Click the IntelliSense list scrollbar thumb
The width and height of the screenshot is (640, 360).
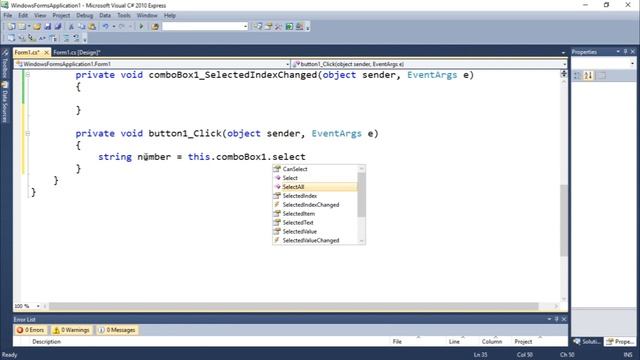(x=361, y=194)
